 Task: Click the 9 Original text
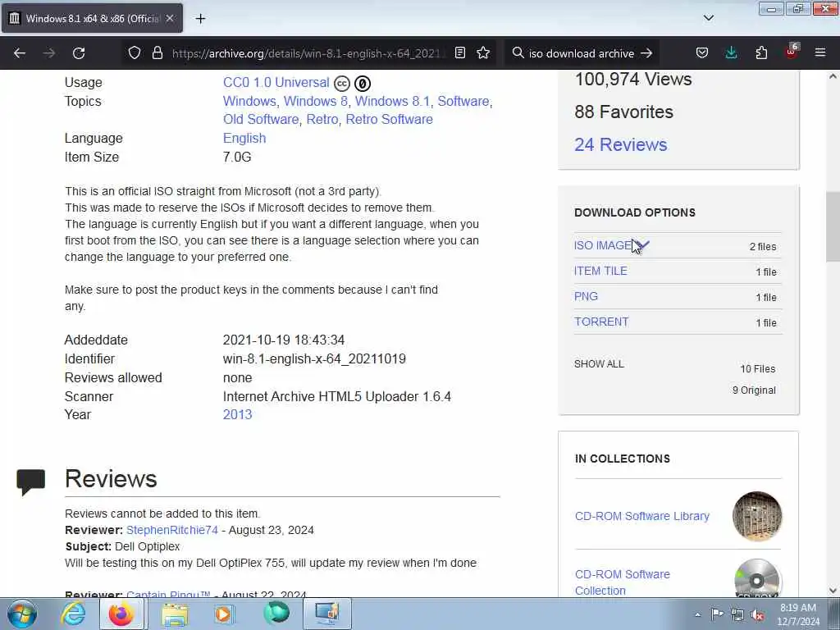point(754,390)
